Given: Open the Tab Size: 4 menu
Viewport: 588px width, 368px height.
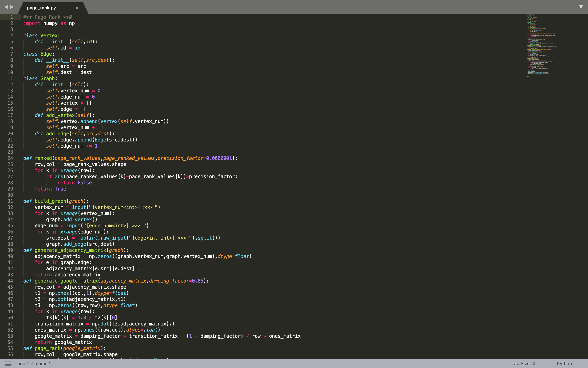Looking at the screenshot, I should point(523,363).
